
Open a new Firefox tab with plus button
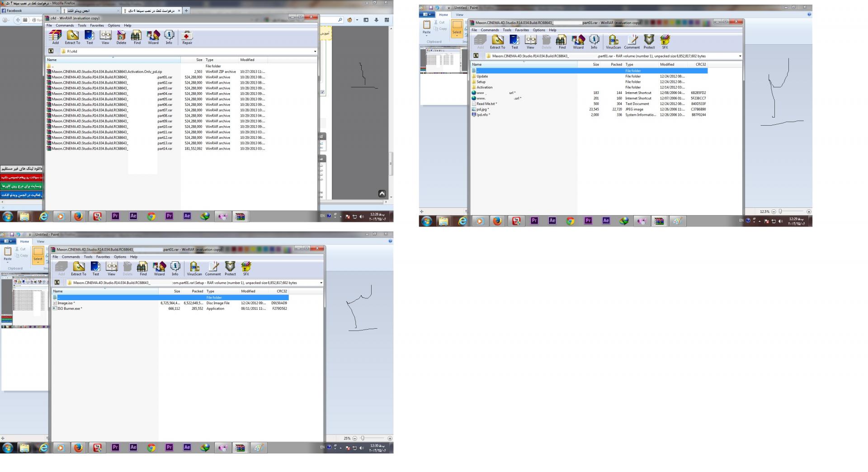186,10
